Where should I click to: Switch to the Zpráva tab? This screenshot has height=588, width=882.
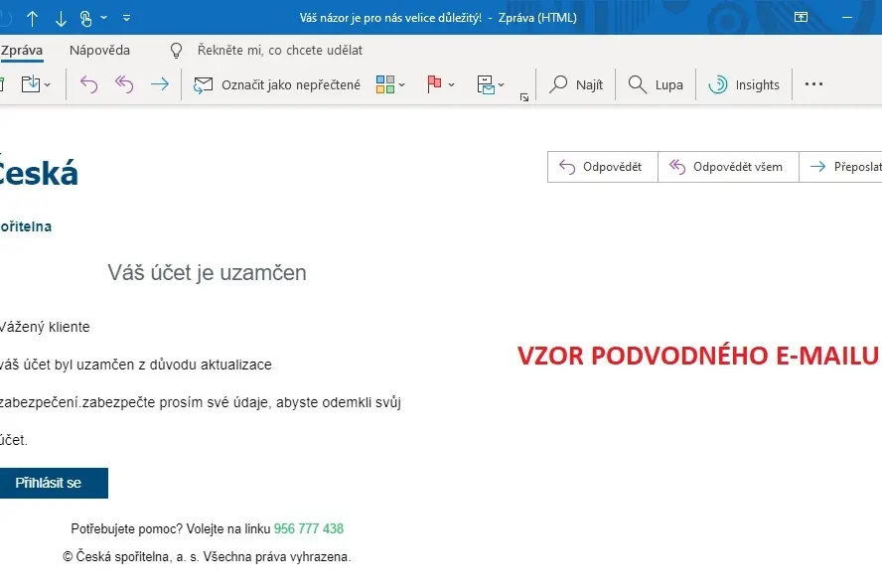pos(22,50)
